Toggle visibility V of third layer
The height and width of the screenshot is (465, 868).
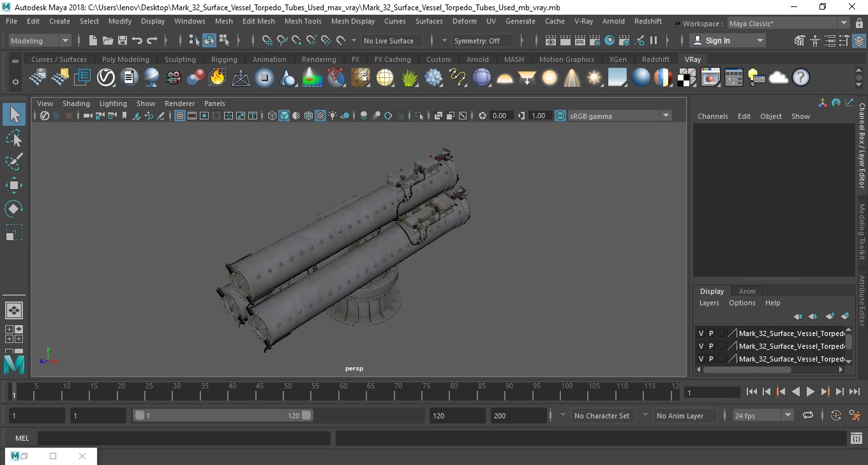[701, 359]
